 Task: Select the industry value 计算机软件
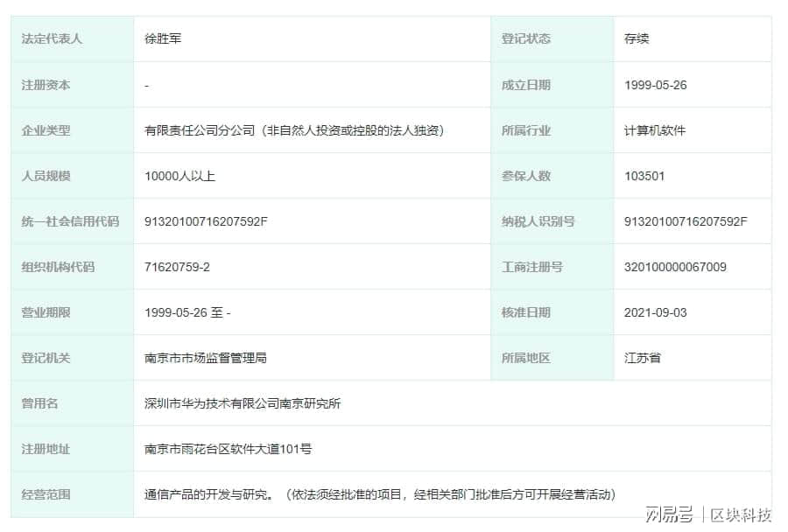coord(655,130)
